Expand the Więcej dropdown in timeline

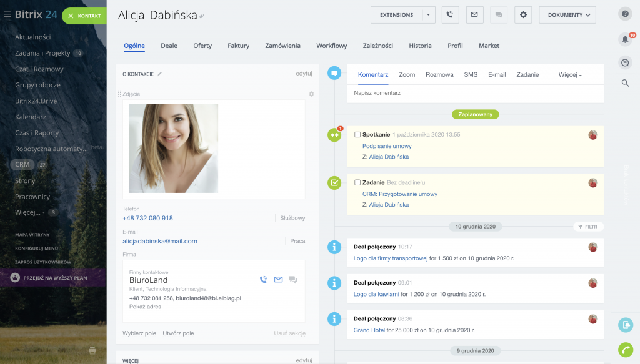click(x=570, y=75)
